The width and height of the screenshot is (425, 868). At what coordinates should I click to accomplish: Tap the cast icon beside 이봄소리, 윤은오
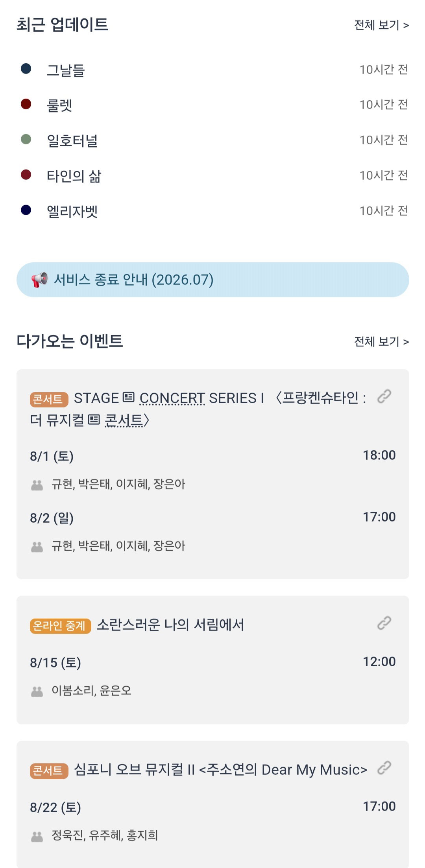coord(37,691)
